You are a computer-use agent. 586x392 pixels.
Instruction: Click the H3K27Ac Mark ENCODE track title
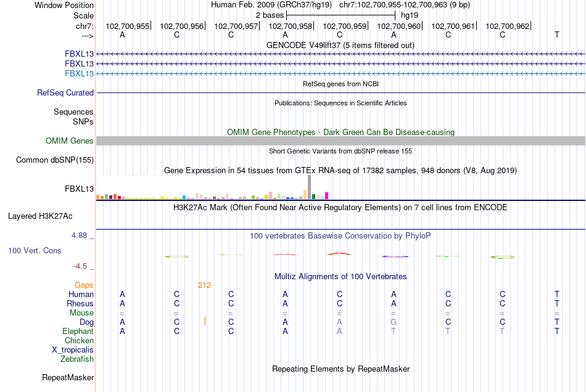point(340,207)
